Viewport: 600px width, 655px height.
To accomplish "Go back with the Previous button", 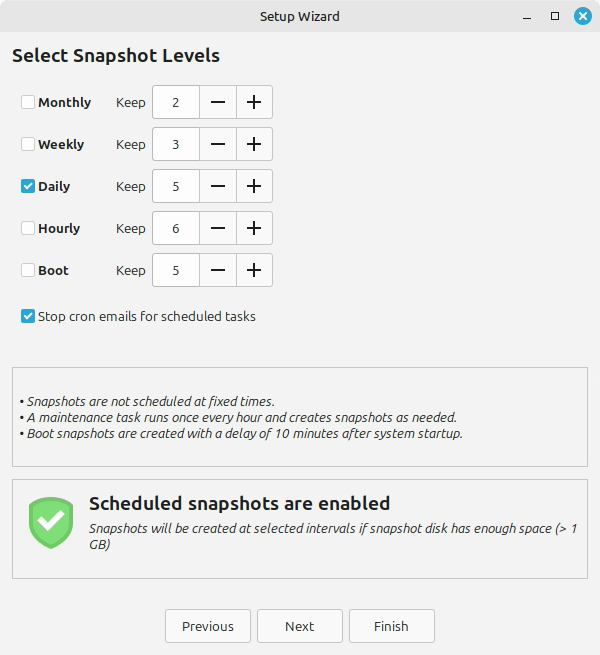I will [208, 626].
